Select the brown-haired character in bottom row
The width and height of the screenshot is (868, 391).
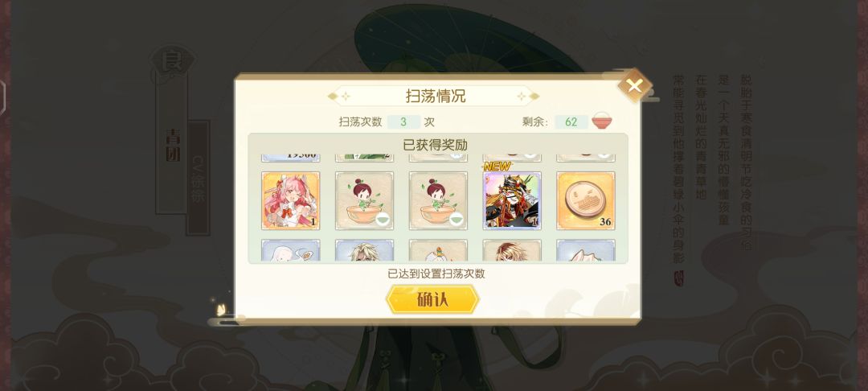[512, 250]
